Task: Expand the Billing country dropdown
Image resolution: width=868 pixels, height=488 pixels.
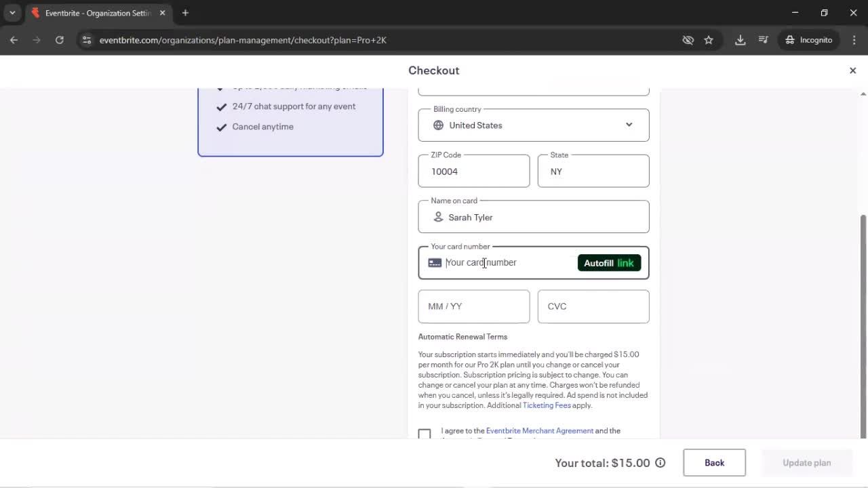Action: click(x=629, y=125)
